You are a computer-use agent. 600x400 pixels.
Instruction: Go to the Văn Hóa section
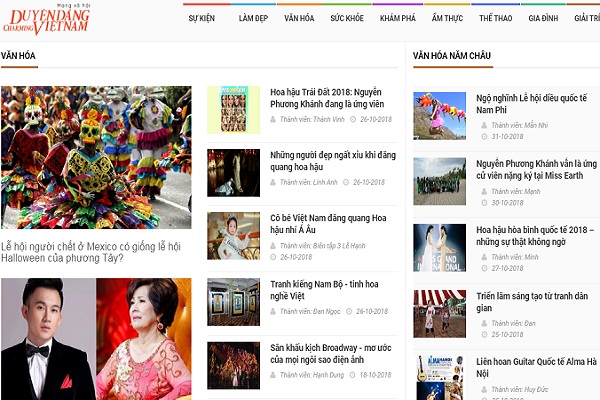tap(299, 19)
